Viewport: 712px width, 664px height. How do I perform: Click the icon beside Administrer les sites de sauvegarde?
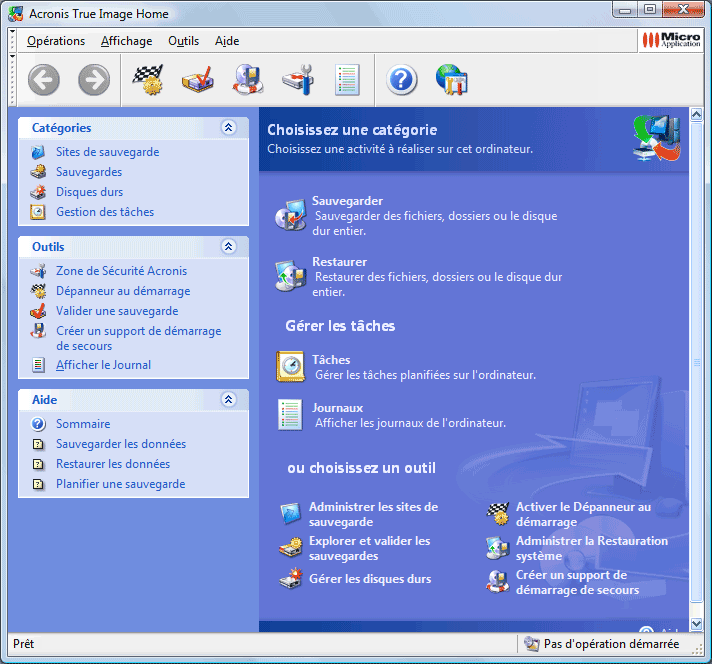point(291,514)
